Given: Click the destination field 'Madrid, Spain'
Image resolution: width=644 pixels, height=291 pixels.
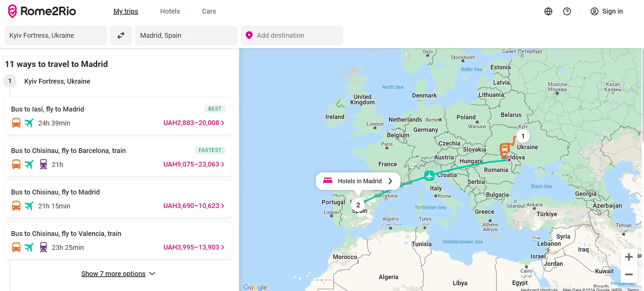Looking at the screenshot, I should pos(186,35).
